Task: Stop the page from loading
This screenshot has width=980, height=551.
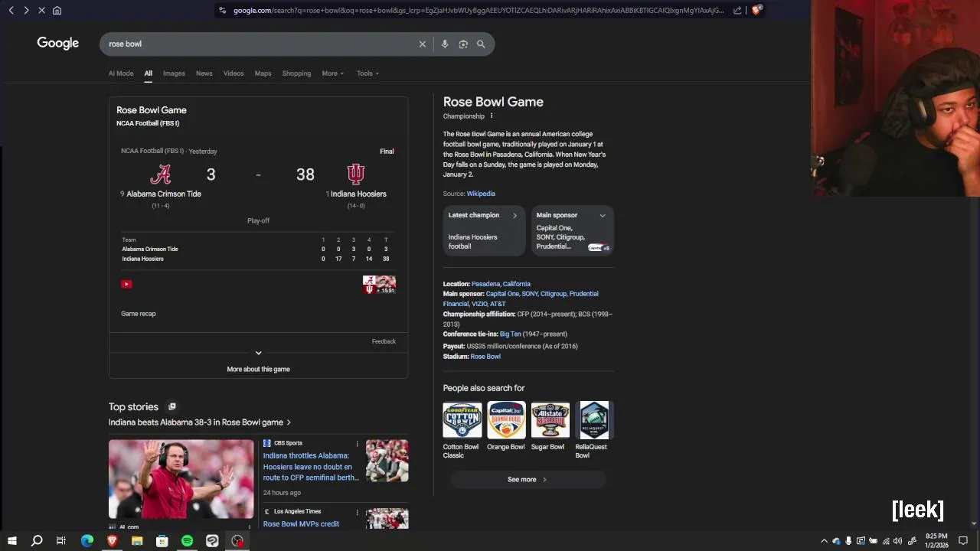Action: (41, 10)
